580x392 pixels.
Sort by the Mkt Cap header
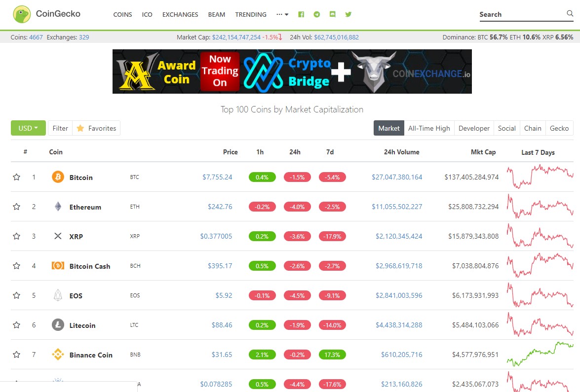pyautogui.click(x=483, y=152)
